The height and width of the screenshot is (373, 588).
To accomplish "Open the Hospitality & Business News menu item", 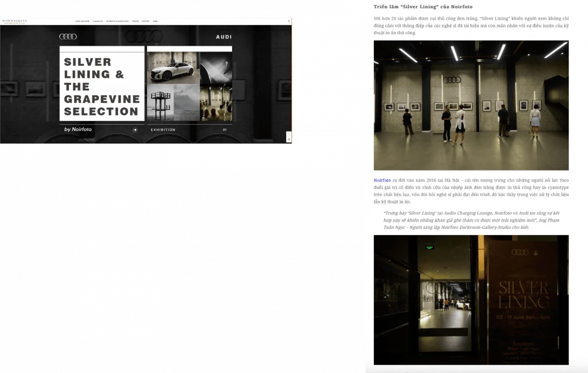I will point(118,21).
